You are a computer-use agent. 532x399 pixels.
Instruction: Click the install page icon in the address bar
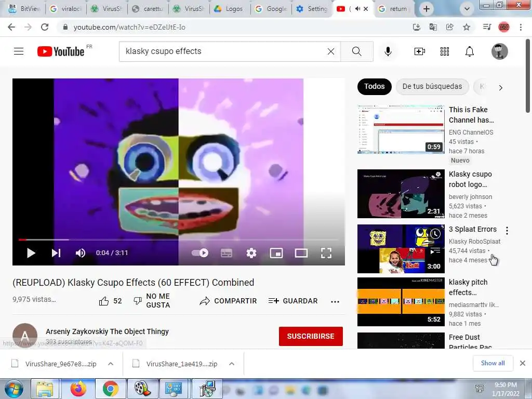coord(416,27)
